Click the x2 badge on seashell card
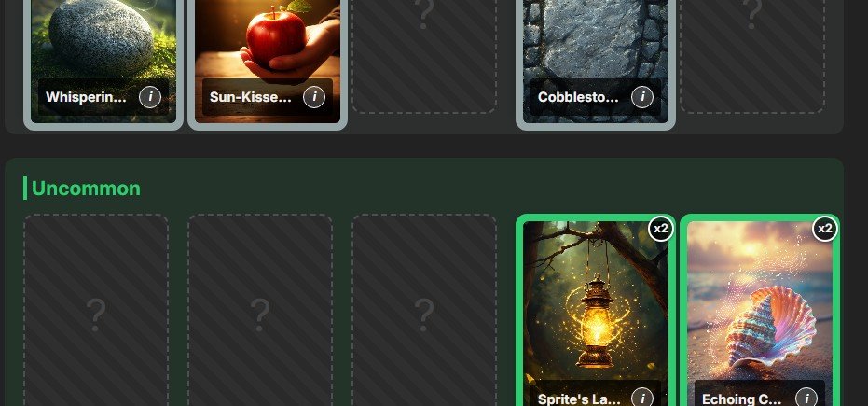 (x=824, y=229)
